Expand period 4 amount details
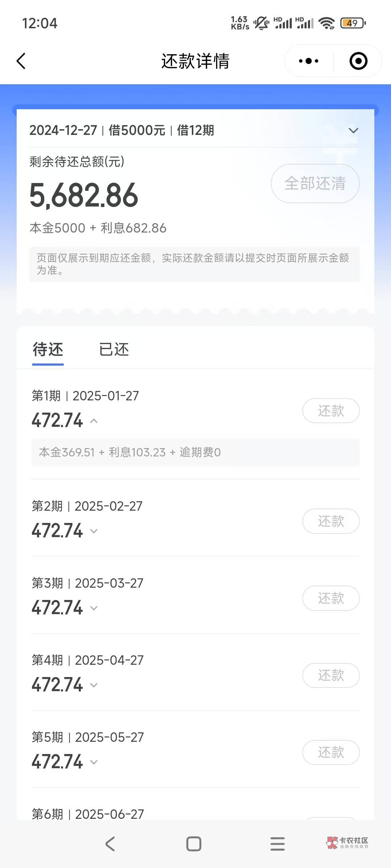The image size is (391, 868). tap(94, 685)
